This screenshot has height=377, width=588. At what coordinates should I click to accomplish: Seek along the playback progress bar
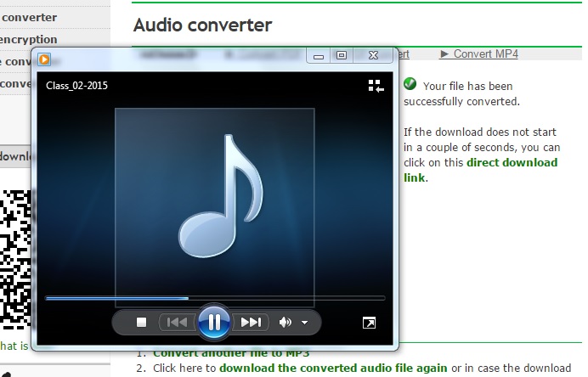tap(215, 298)
